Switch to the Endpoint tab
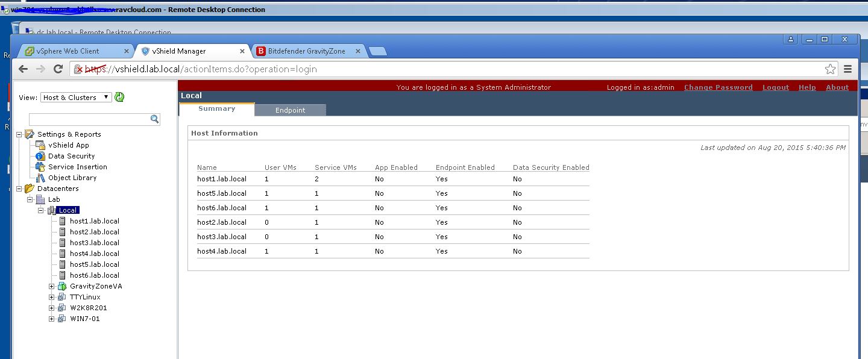This screenshot has width=868, height=359. click(x=290, y=110)
